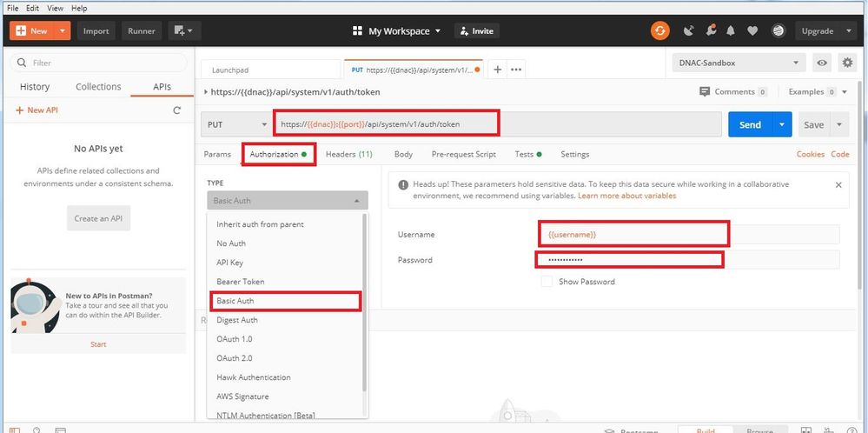Click the orange sync status icon
This screenshot has width=868, height=433.
point(659,31)
